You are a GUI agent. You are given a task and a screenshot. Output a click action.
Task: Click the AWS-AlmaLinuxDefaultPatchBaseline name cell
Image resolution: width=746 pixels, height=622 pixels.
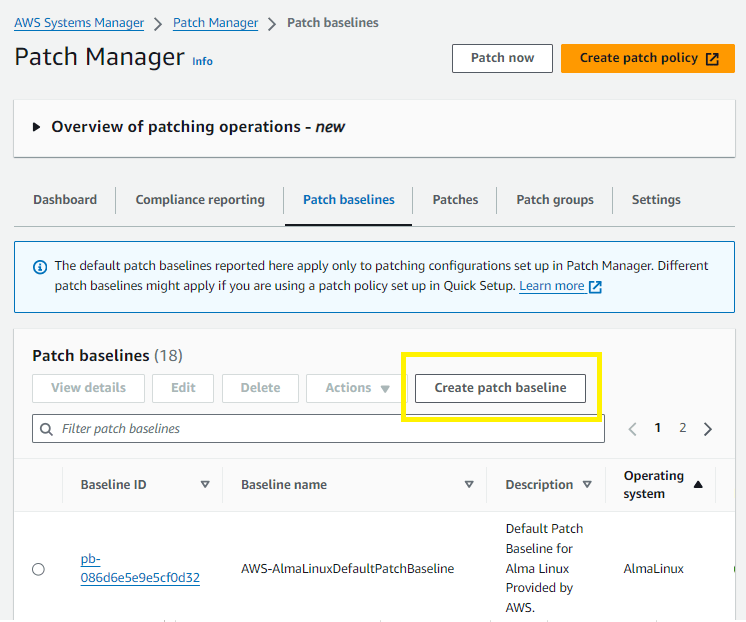(347, 569)
